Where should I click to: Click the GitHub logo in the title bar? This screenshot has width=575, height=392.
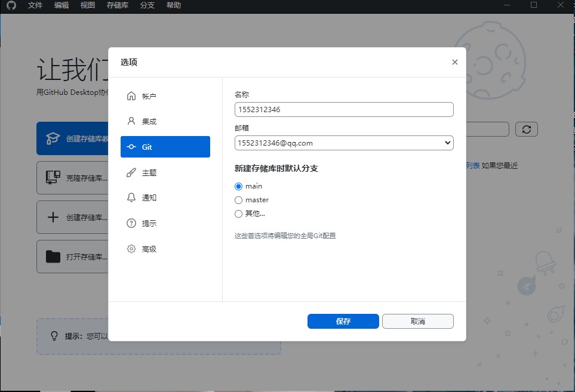[x=10, y=5]
